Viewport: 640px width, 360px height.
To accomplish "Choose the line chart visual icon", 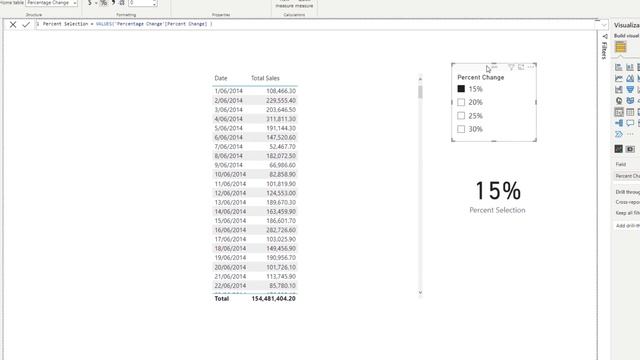I will click(619, 78).
